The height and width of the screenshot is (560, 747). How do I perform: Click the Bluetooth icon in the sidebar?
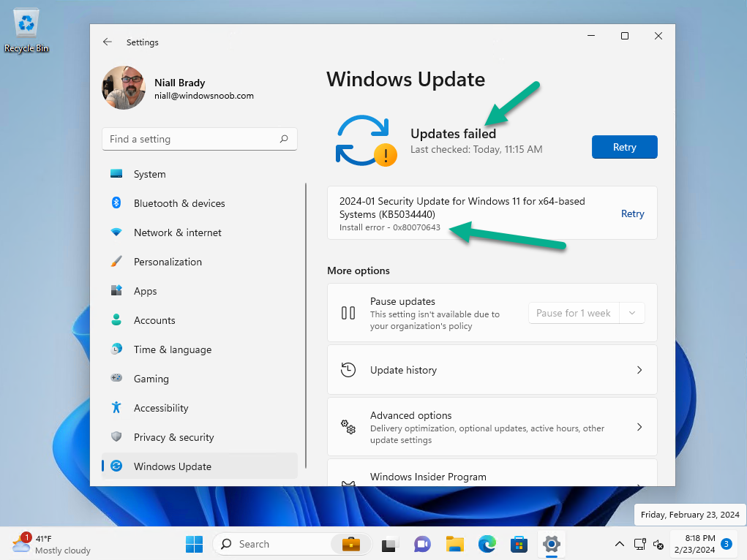pyautogui.click(x=116, y=203)
